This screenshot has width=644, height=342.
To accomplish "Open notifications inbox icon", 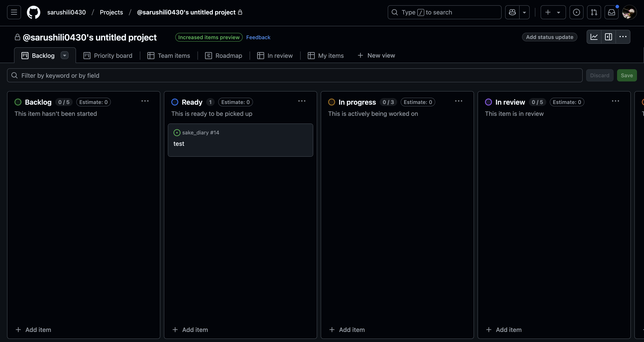I will coord(612,12).
